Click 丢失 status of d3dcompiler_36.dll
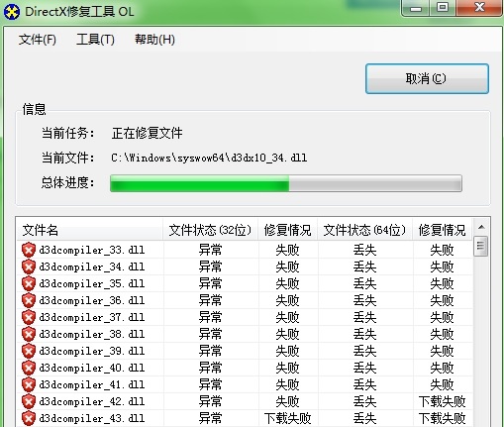504x427 pixels. [364, 300]
